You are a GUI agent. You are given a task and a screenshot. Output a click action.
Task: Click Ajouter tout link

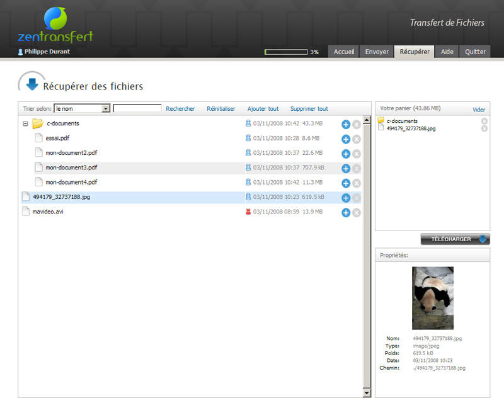pyautogui.click(x=263, y=108)
